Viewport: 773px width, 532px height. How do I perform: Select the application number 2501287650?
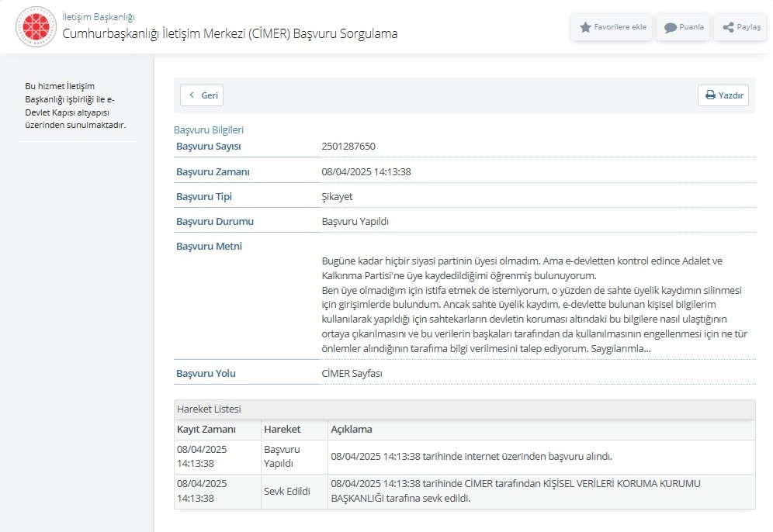point(348,147)
